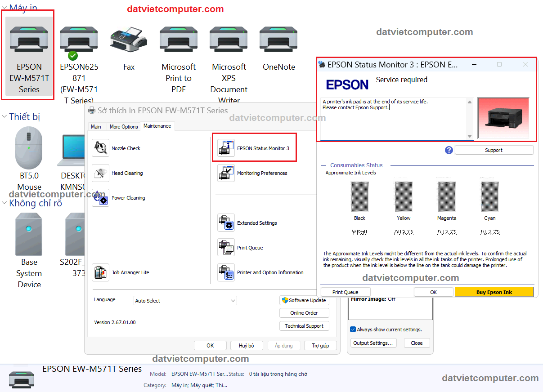543x392 pixels.
Task: Open the Nozzle Check utility icon
Action: (100, 148)
